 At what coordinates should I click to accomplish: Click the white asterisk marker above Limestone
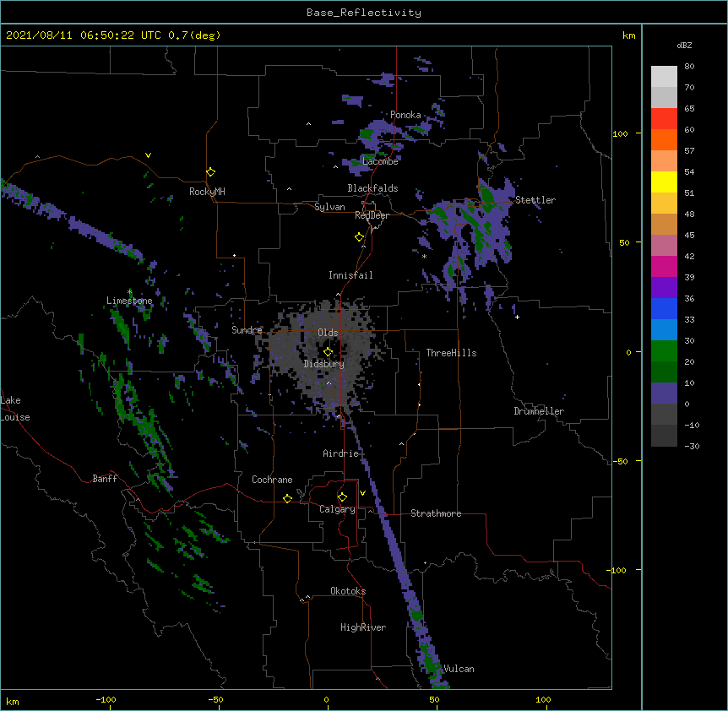click(130, 292)
